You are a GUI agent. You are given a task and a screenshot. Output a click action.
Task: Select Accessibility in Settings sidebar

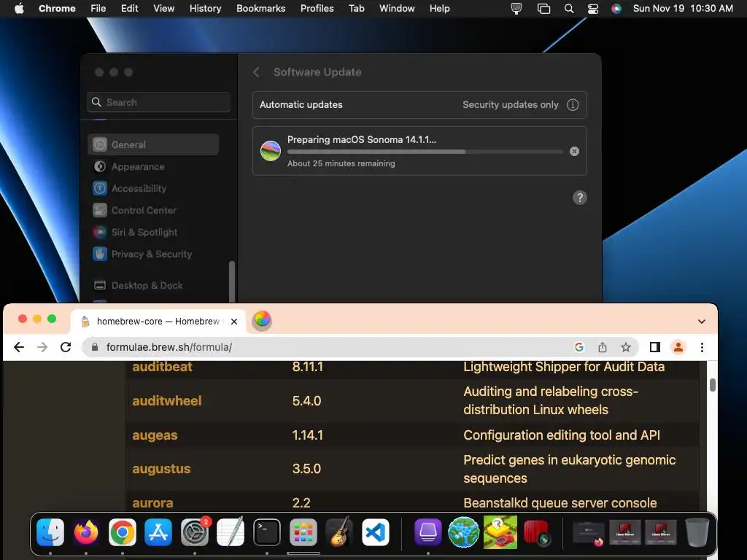click(153, 189)
